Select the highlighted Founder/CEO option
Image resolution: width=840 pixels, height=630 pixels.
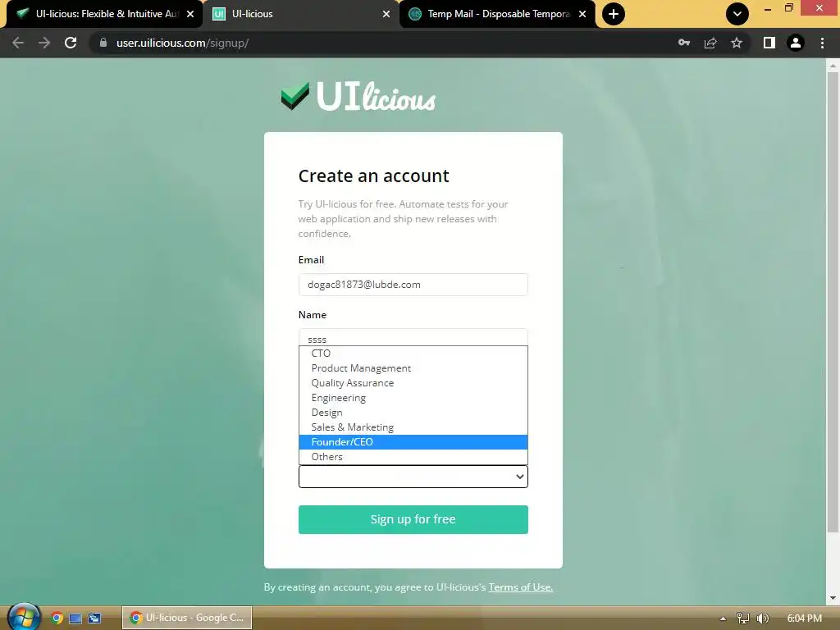[x=413, y=442]
